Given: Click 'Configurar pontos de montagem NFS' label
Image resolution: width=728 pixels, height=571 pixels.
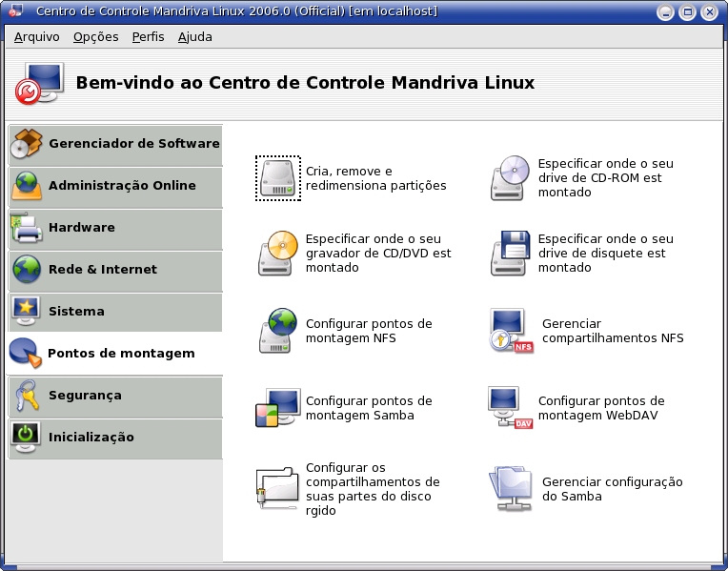Looking at the screenshot, I should [x=369, y=331].
